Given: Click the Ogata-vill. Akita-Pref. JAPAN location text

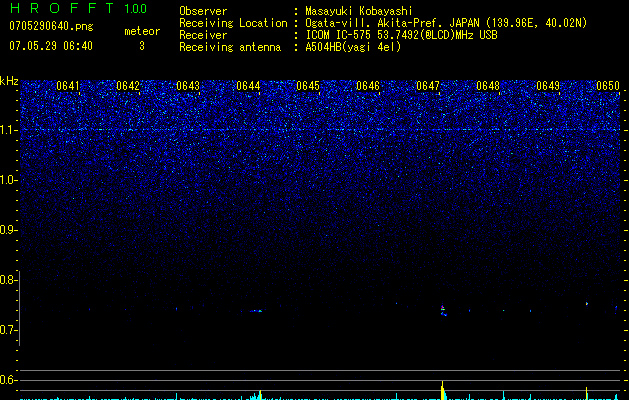Looking at the screenshot, I should tap(446, 23).
